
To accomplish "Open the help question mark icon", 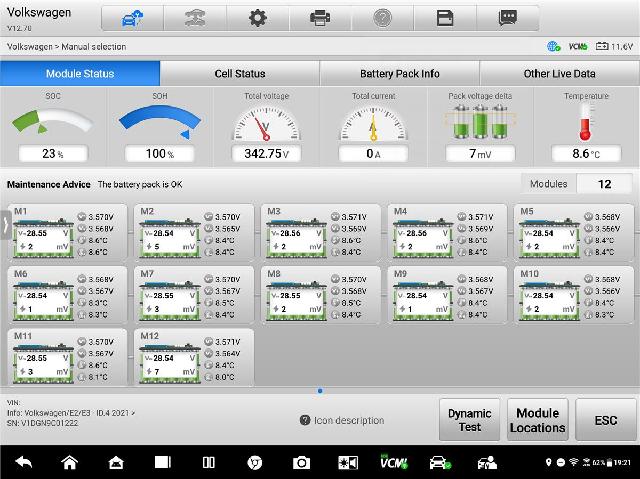I will (x=382, y=18).
